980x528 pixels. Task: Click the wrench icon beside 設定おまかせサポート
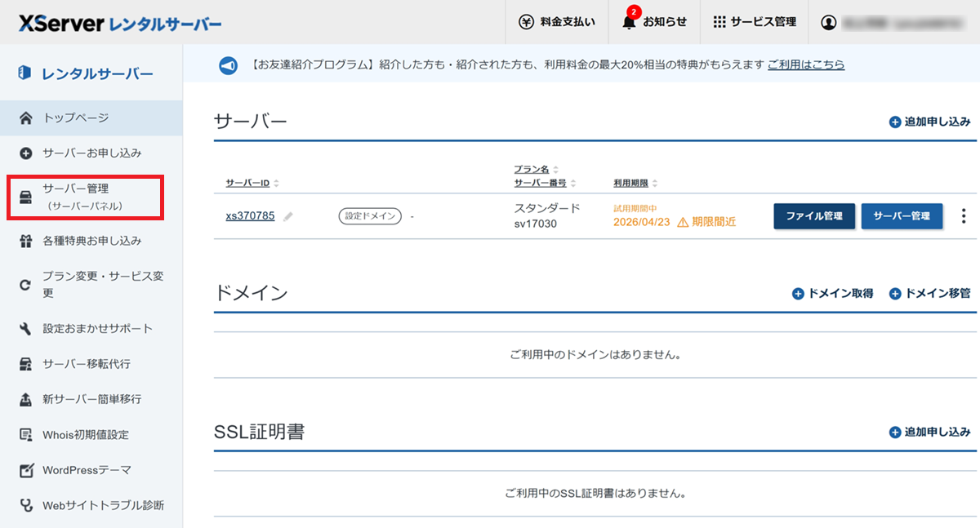tap(26, 328)
